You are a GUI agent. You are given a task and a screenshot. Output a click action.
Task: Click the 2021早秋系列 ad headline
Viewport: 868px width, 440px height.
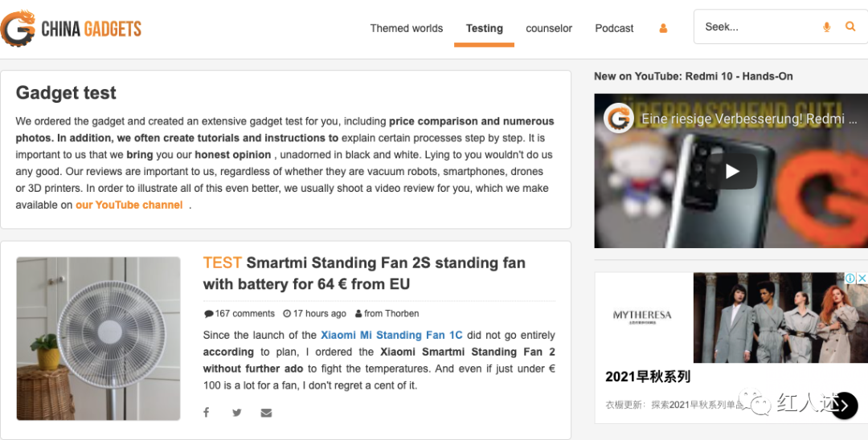648,377
